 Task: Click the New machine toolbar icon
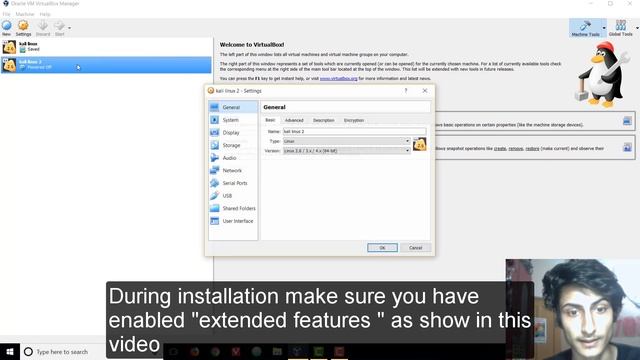(7, 27)
